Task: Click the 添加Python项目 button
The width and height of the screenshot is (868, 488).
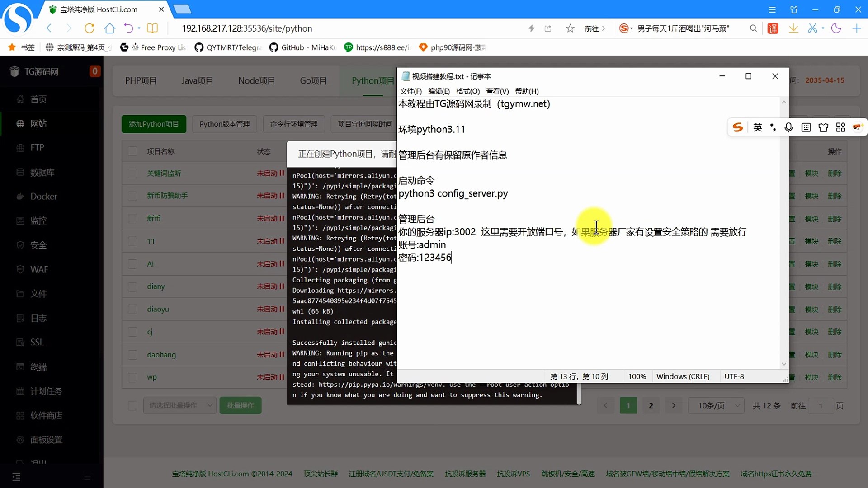Action: coord(154,124)
